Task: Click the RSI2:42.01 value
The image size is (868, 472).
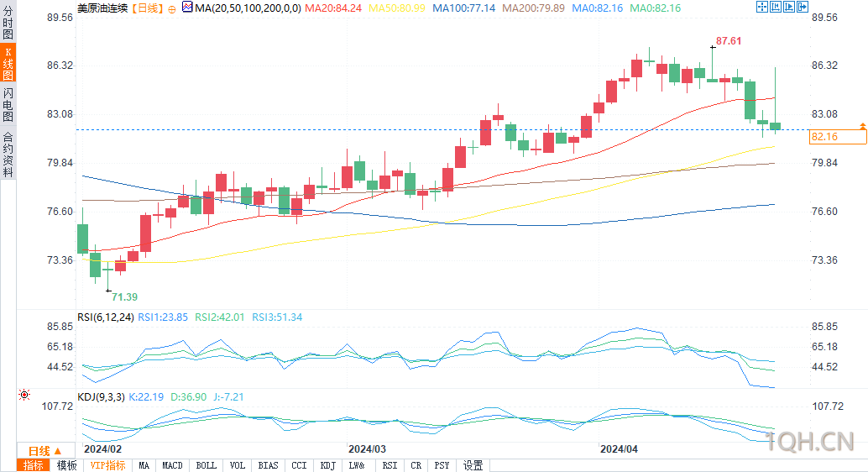Action: (220, 317)
